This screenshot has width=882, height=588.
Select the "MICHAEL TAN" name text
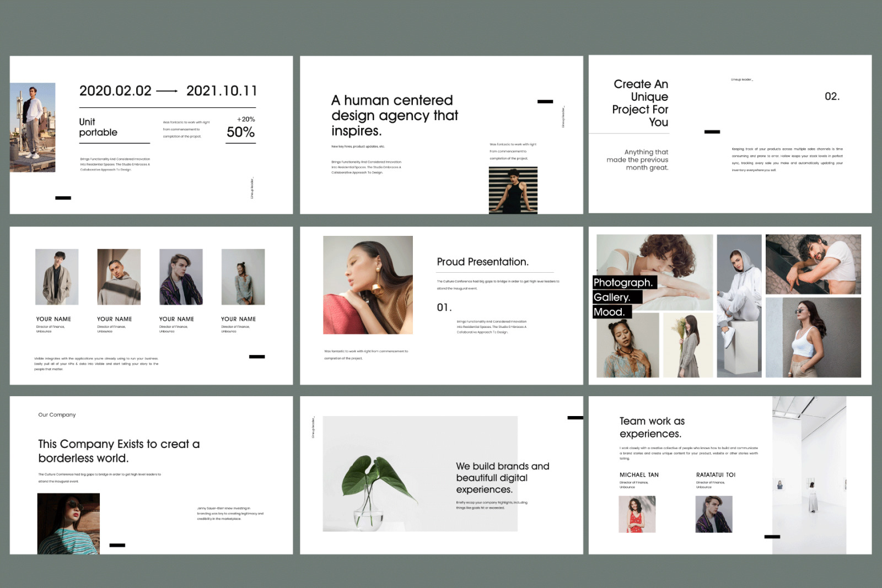click(639, 475)
